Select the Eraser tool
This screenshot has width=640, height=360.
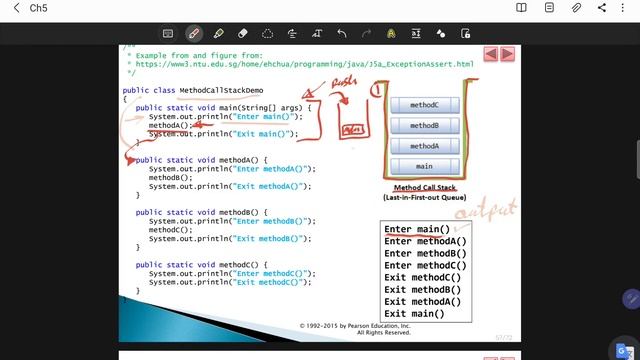click(242, 33)
